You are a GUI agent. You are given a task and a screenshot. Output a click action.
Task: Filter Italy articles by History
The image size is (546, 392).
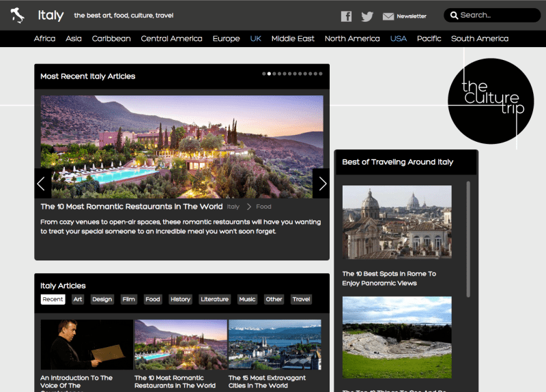180,299
